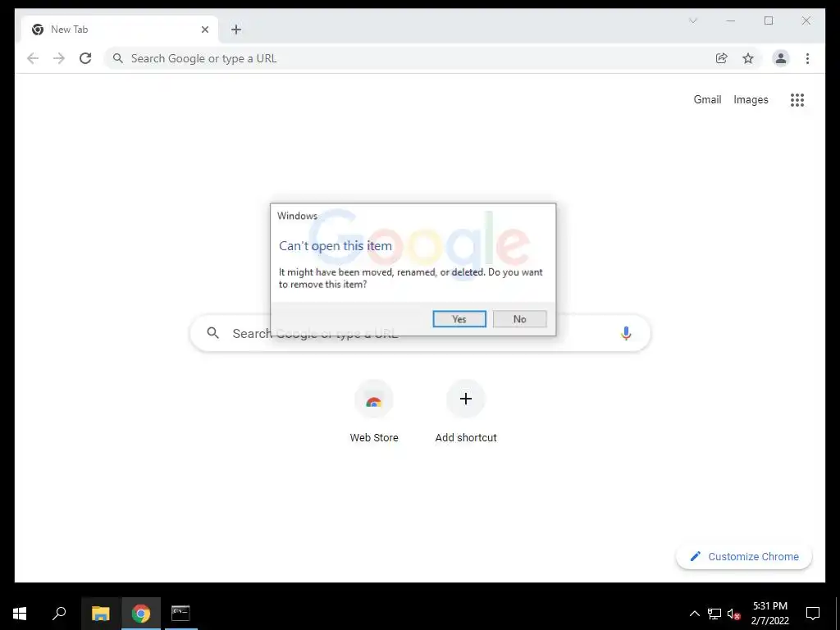Minimize the Chrome window
This screenshot has width=840, height=630.
730,21
